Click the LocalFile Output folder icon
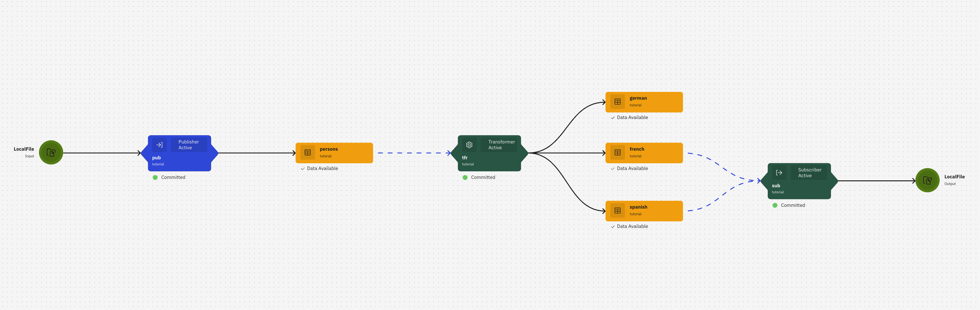 point(927,180)
